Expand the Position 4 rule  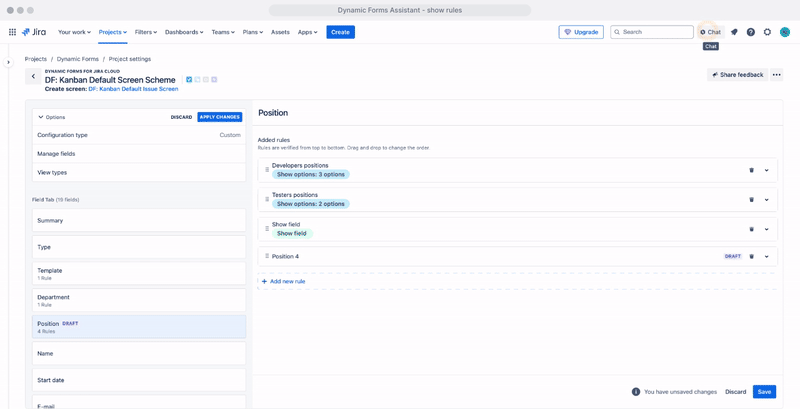click(x=766, y=257)
